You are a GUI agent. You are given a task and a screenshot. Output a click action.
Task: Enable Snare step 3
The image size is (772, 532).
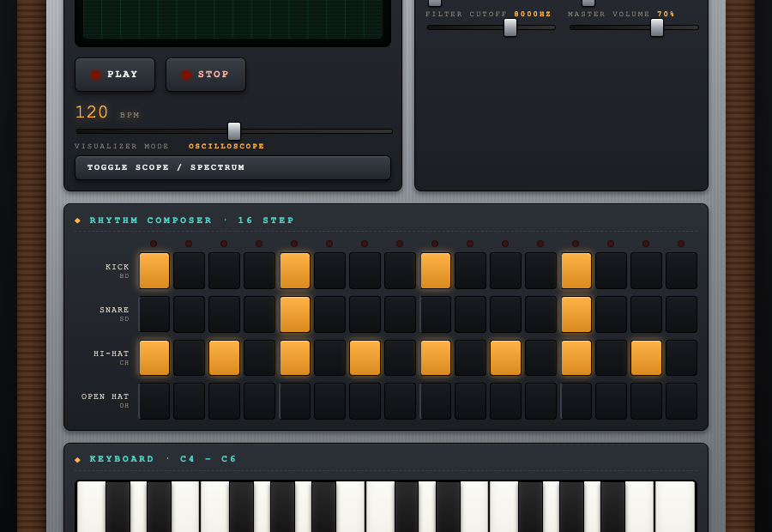coord(225,314)
